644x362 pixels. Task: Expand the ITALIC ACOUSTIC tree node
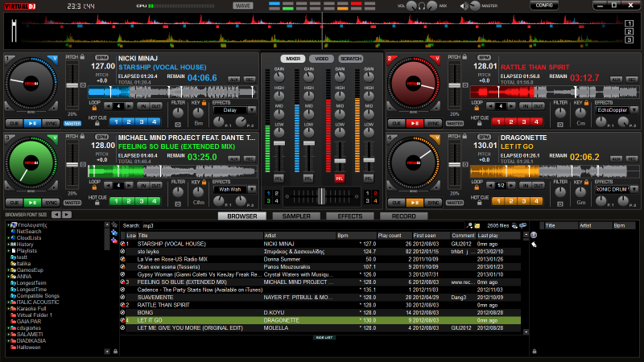pos(8,302)
